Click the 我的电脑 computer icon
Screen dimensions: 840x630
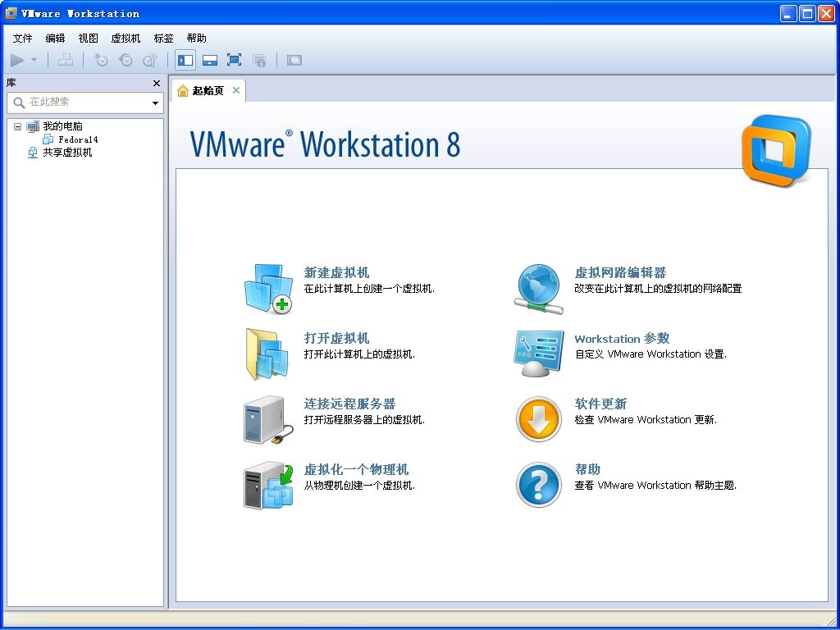tap(33, 126)
